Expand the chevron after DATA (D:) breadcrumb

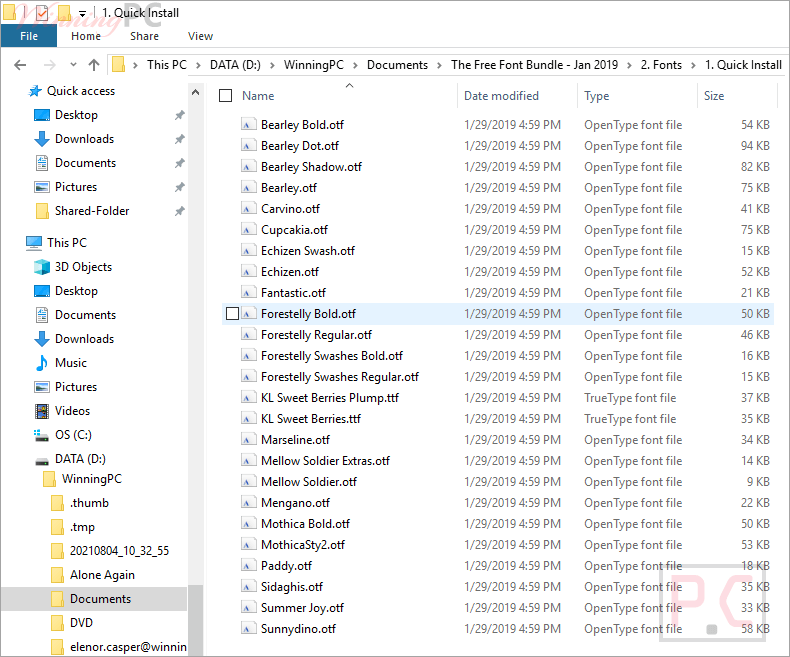tap(272, 65)
